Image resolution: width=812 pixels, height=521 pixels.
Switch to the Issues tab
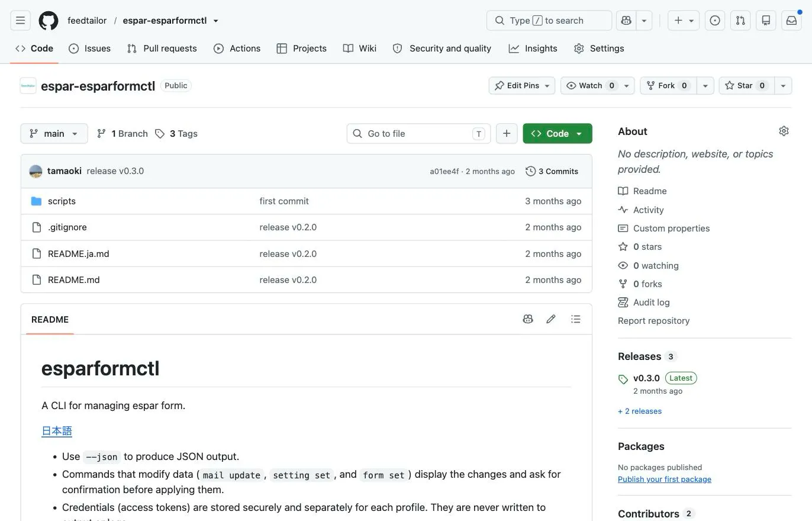click(x=89, y=49)
